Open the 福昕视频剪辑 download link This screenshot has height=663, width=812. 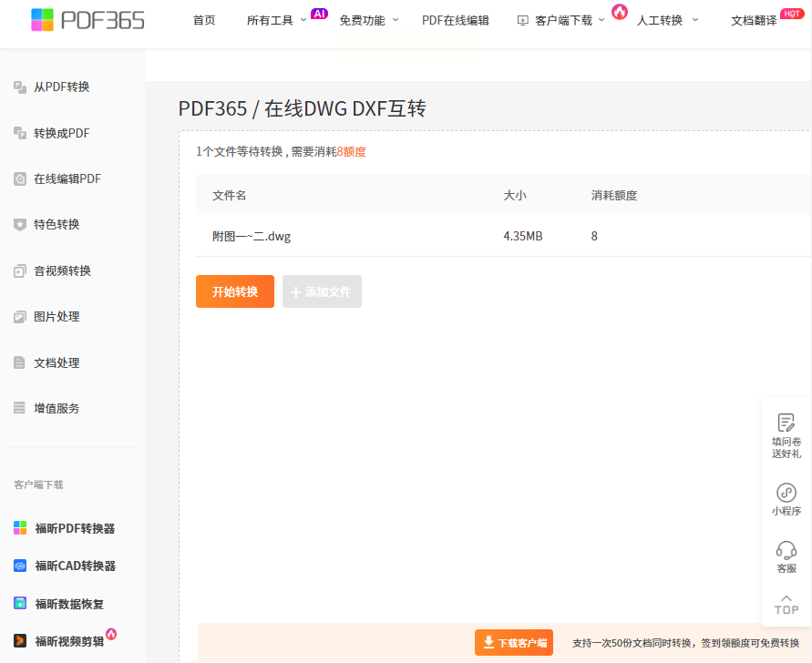69,642
